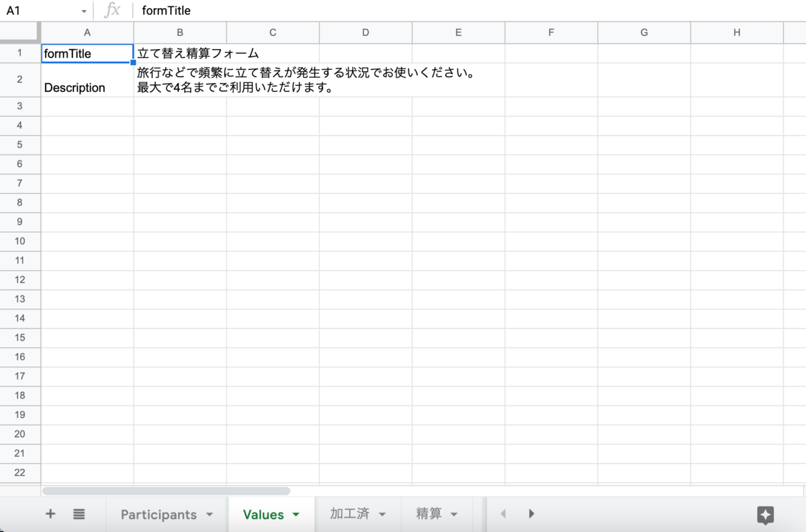Open the Name box dropdown arrow
The width and height of the screenshot is (806, 532).
(83, 10)
